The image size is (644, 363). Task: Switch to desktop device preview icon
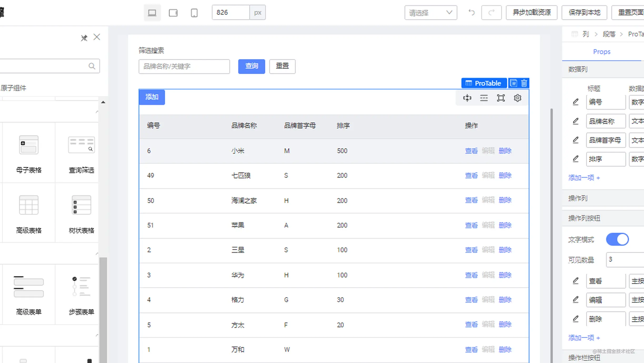pos(152,12)
